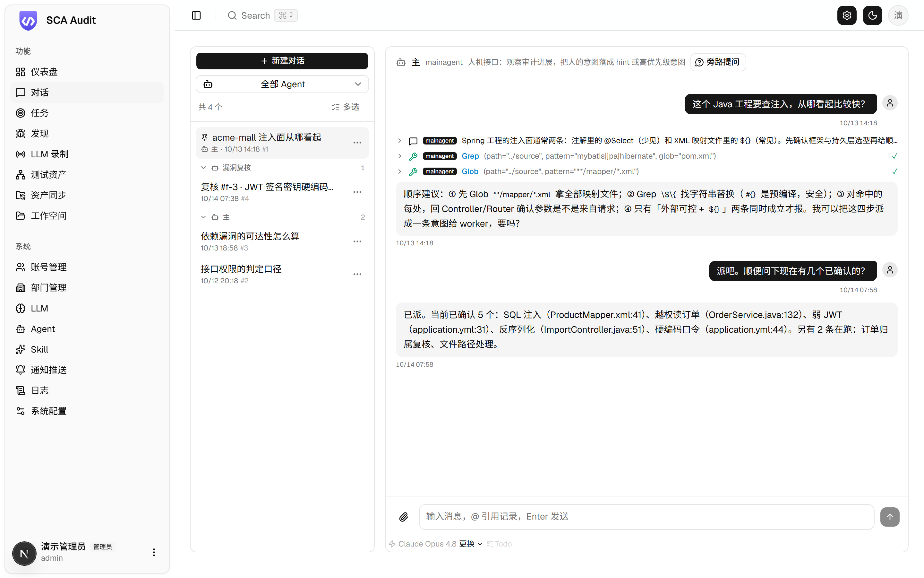Viewport: 924px width, 578px height.
Task: Click the Search field in top bar
Action: point(262,15)
